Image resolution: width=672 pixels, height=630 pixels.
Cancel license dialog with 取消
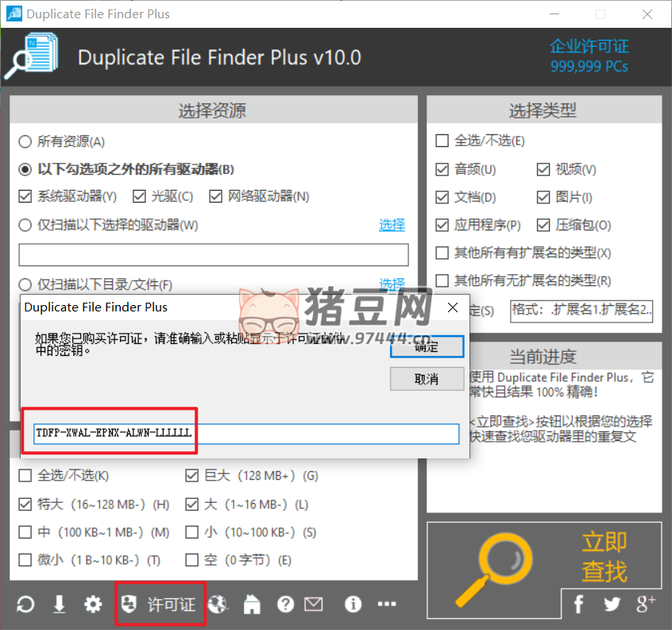(427, 379)
